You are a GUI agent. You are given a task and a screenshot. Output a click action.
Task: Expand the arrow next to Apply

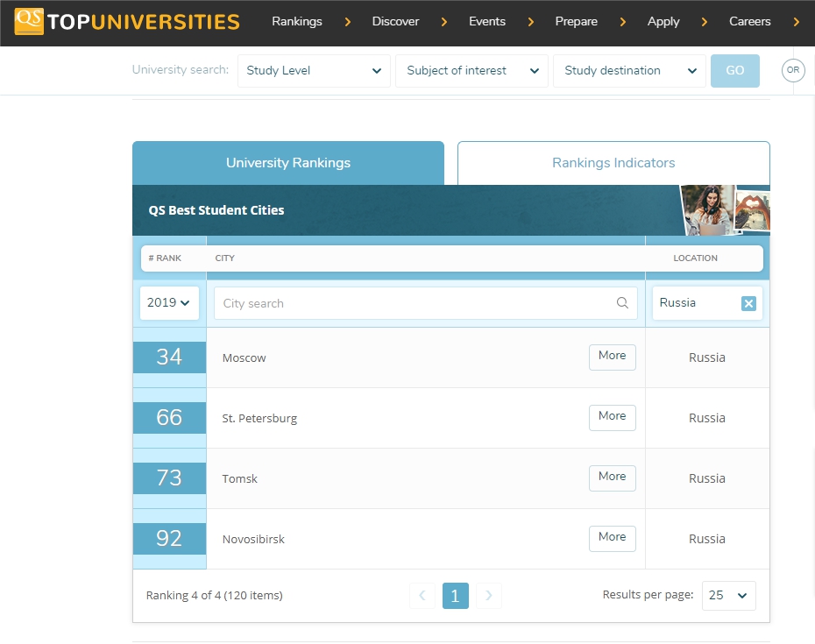point(705,22)
